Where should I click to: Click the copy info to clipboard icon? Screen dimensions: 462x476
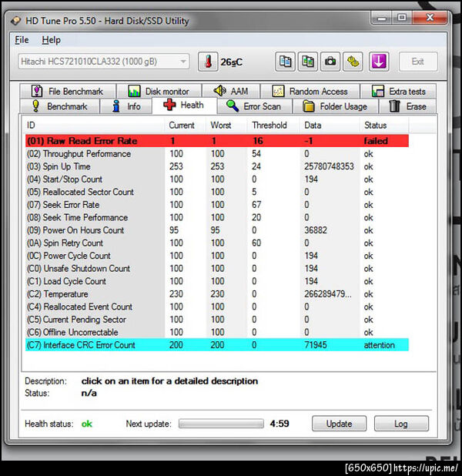click(285, 62)
